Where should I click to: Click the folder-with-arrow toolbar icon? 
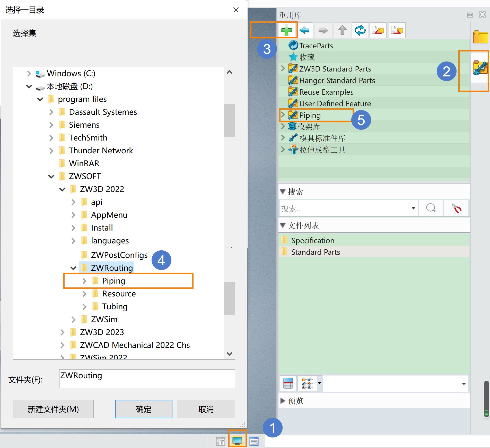(x=397, y=30)
